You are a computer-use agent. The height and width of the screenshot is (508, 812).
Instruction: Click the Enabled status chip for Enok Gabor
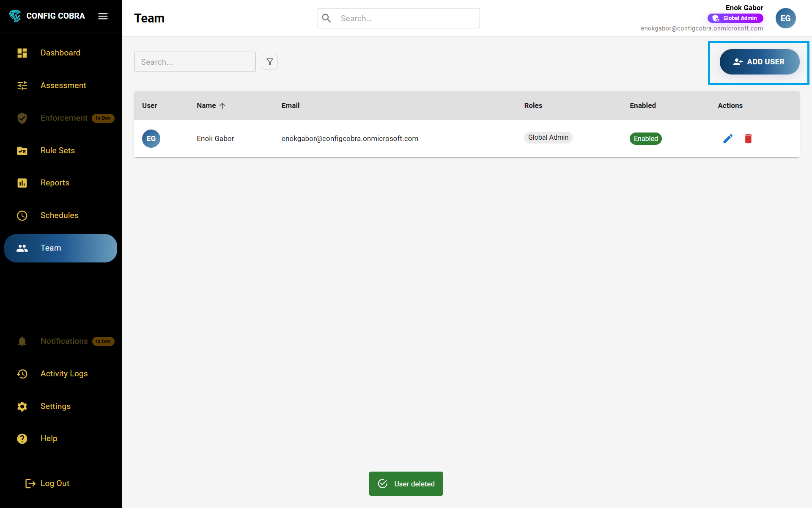[x=645, y=138]
